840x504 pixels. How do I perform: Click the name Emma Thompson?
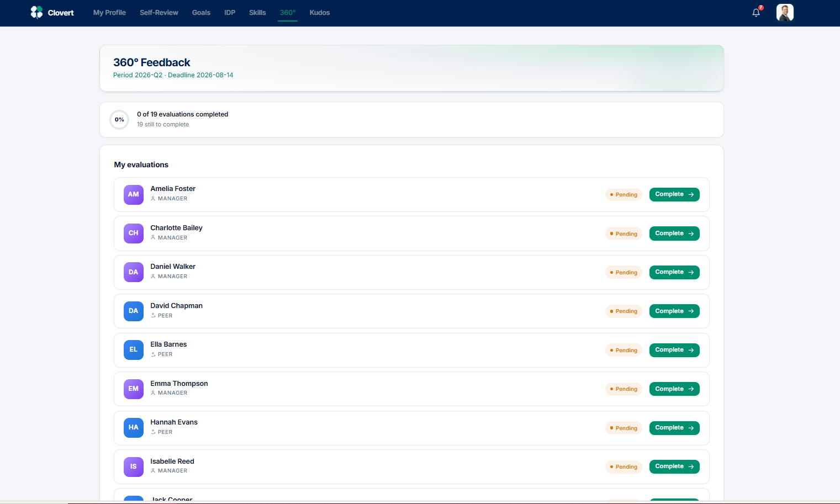(179, 384)
